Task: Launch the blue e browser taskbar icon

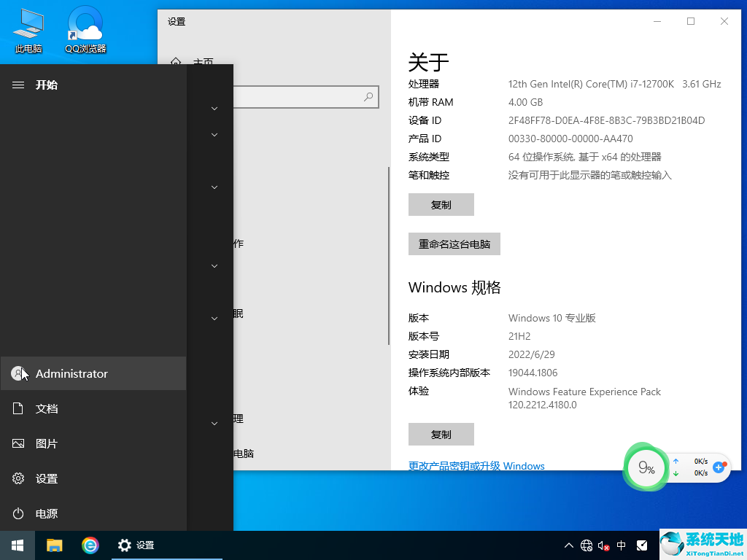Action: (x=90, y=545)
